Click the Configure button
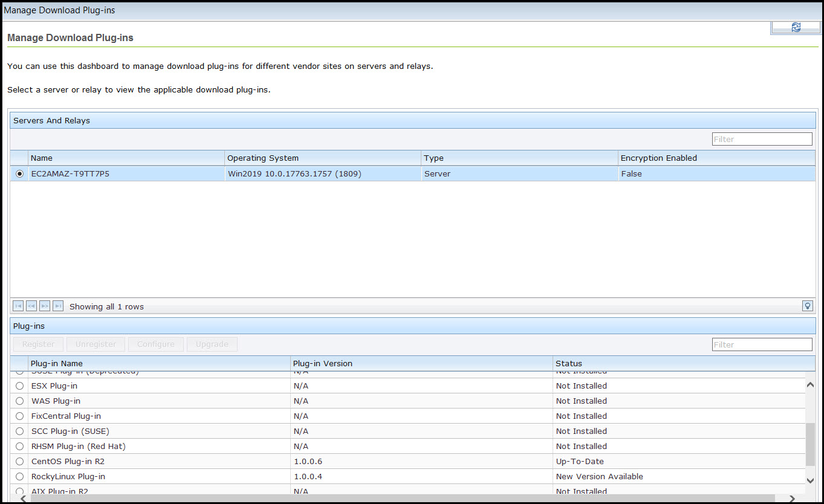The image size is (824, 504). 156,344
